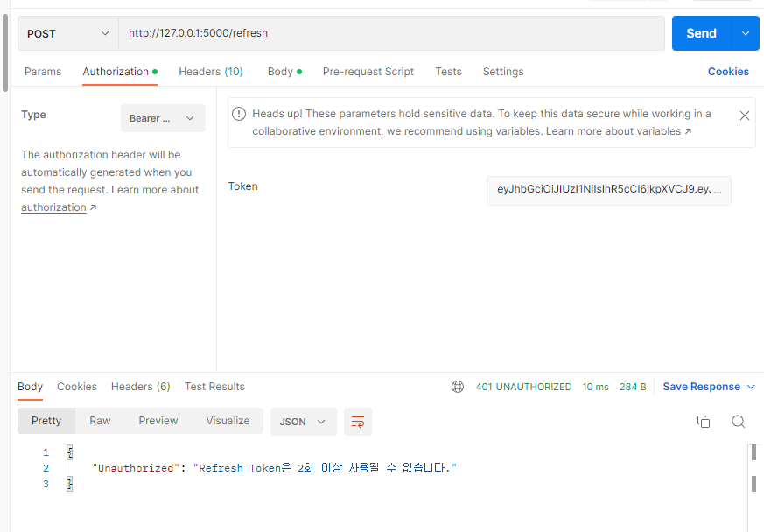Image resolution: width=764 pixels, height=532 pixels.
Task: Open the Pre-request Script tab
Action: pyautogui.click(x=368, y=72)
